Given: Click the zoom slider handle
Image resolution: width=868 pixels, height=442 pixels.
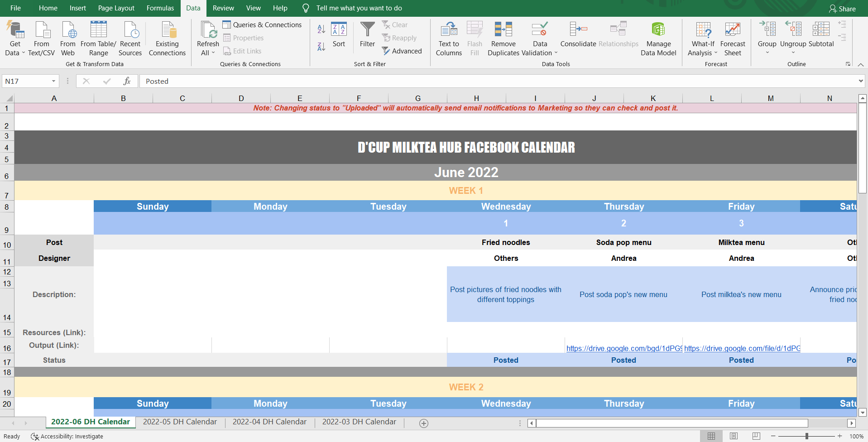Looking at the screenshot, I should pyautogui.click(x=807, y=436).
